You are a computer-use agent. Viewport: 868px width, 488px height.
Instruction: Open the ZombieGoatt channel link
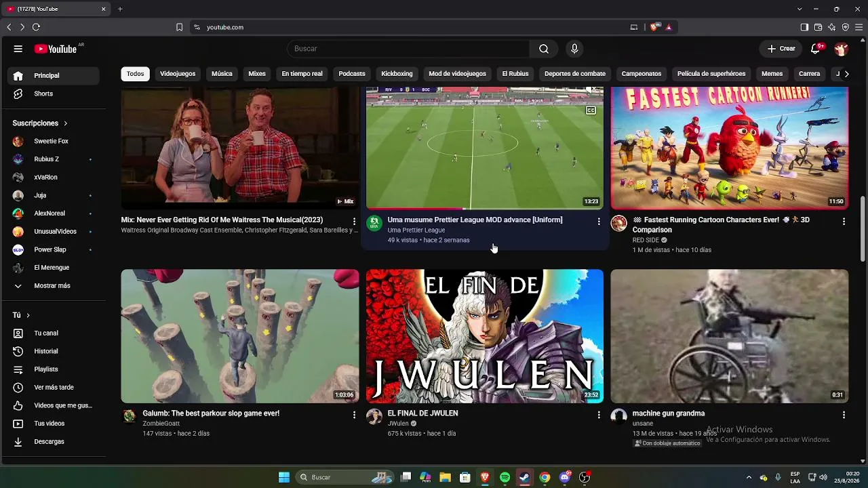161,424
